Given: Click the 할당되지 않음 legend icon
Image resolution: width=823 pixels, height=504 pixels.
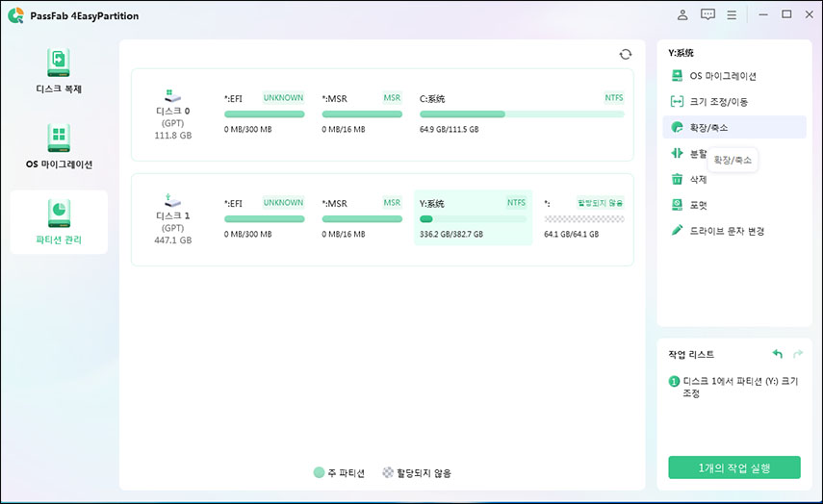Looking at the screenshot, I should 387,472.
